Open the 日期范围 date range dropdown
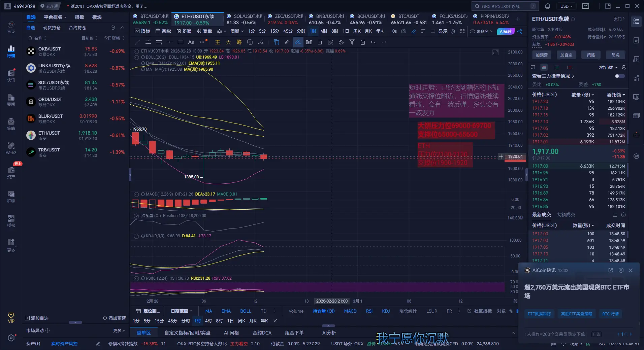This screenshot has width=644, height=350. (182, 311)
